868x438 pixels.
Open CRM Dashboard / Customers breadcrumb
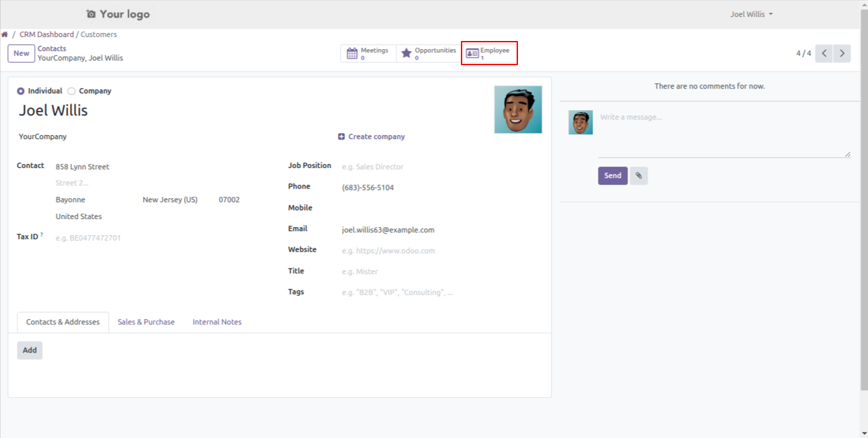click(68, 34)
